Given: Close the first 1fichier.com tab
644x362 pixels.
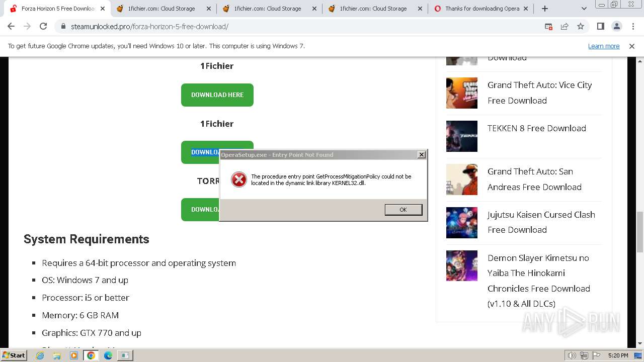Looking at the screenshot, I should click(x=208, y=9).
